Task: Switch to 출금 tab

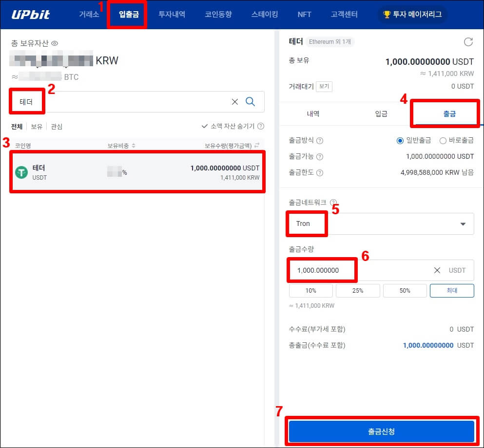Action: (449, 114)
